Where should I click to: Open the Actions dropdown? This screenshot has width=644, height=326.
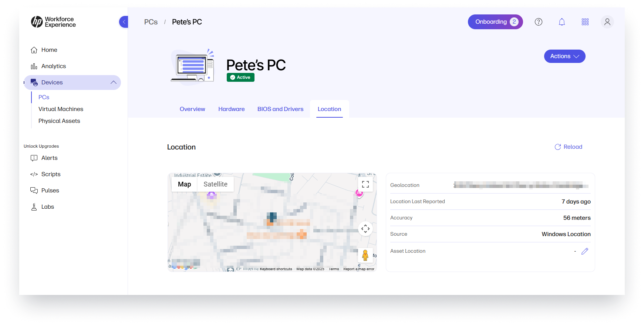pyautogui.click(x=565, y=56)
